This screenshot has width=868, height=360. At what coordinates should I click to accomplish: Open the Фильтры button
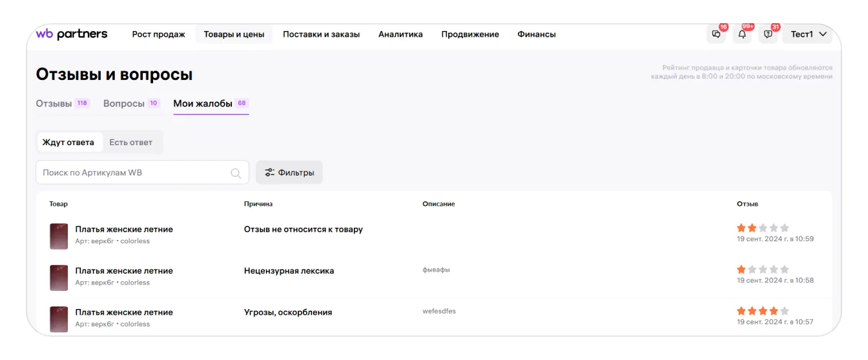[x=289, y=173]
